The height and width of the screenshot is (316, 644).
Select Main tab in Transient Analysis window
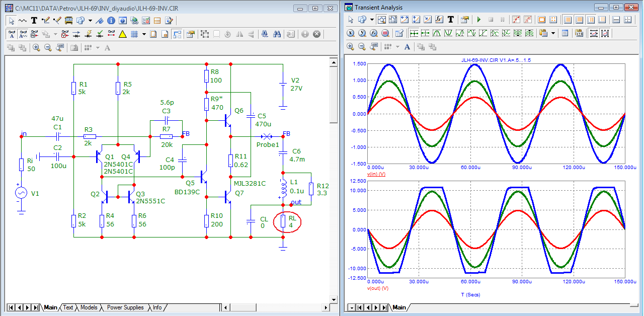point(399,307)
